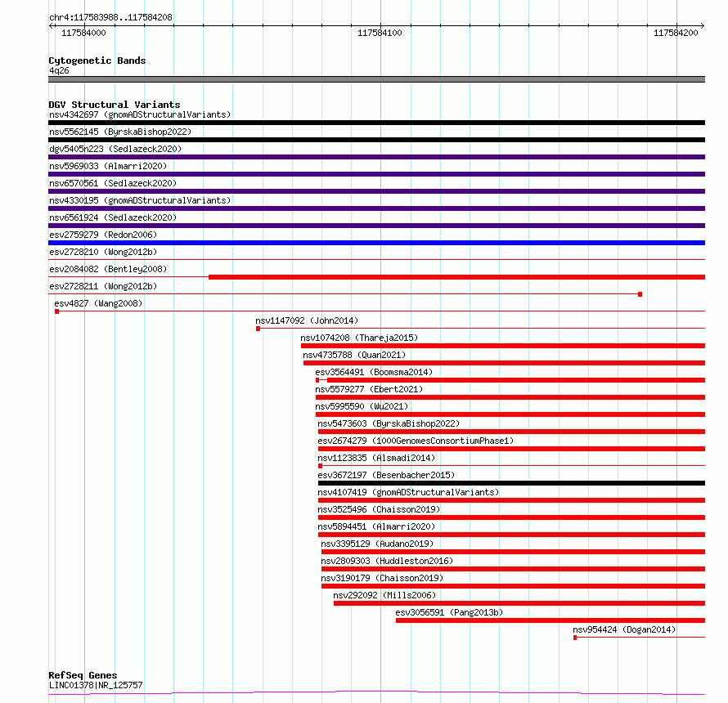Open the dgv5405n223 (Sedlazeck2020) variant
This screenshot has width=728, height=703.
click(x=115, y=149)
